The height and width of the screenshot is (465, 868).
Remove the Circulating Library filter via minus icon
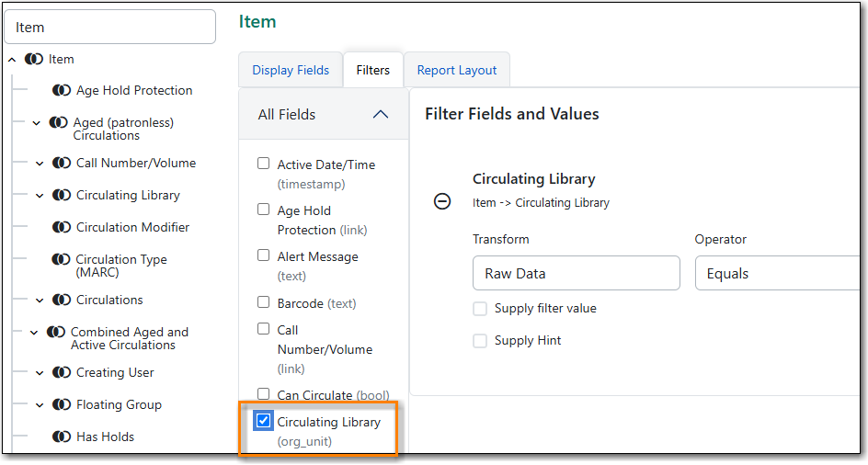pos(441,201)
